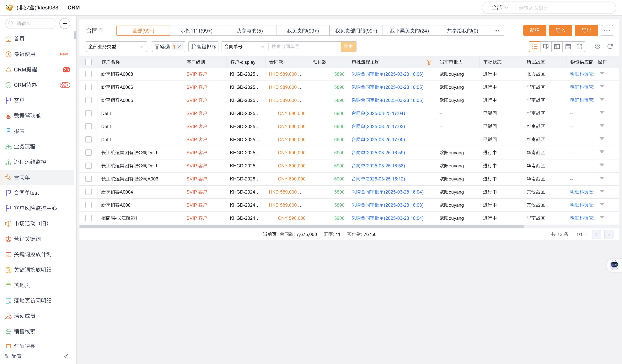The height and width of the screenshot is (364, 622).
Task: Open 落地页 page icon
Action: click(x=8, y=285)
